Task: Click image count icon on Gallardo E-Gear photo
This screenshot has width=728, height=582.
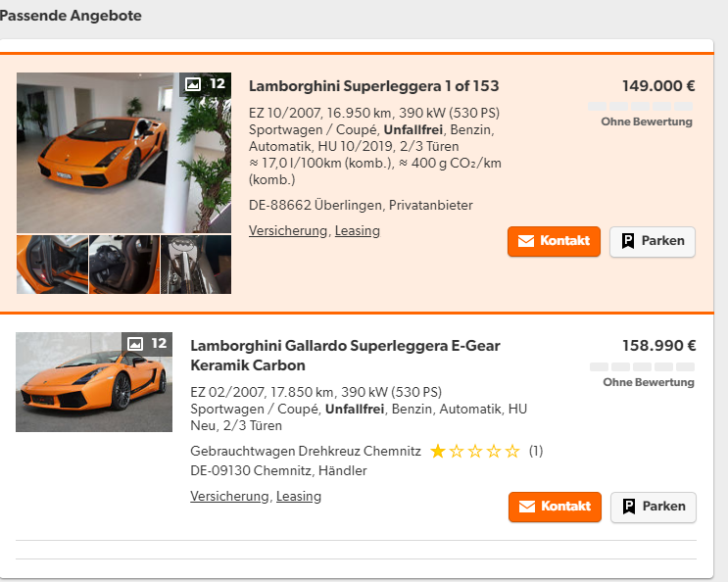Action: (135, 344)
